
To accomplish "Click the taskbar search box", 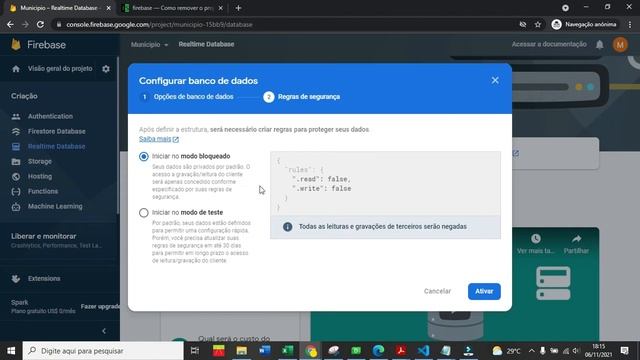I will point(103,351).
